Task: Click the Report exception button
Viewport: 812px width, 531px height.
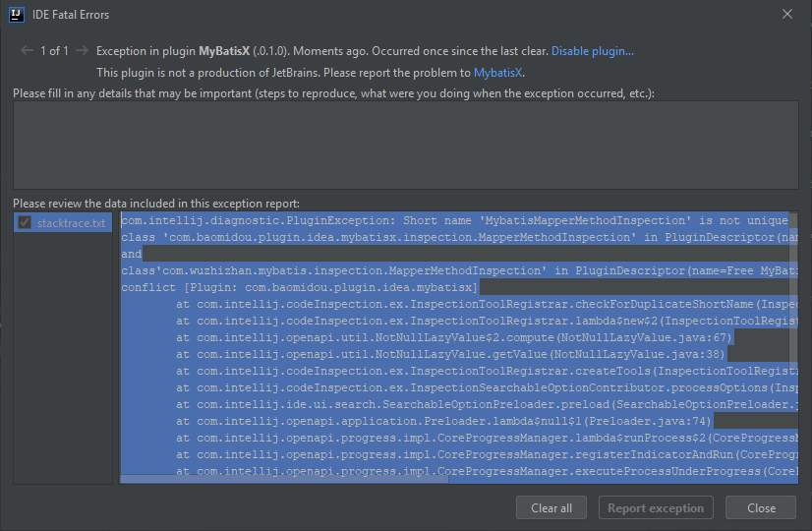Action: click(656, 507)
